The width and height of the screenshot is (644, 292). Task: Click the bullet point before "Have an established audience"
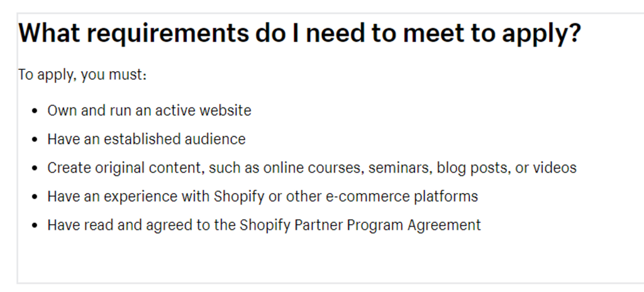click(x=35, y=140)
